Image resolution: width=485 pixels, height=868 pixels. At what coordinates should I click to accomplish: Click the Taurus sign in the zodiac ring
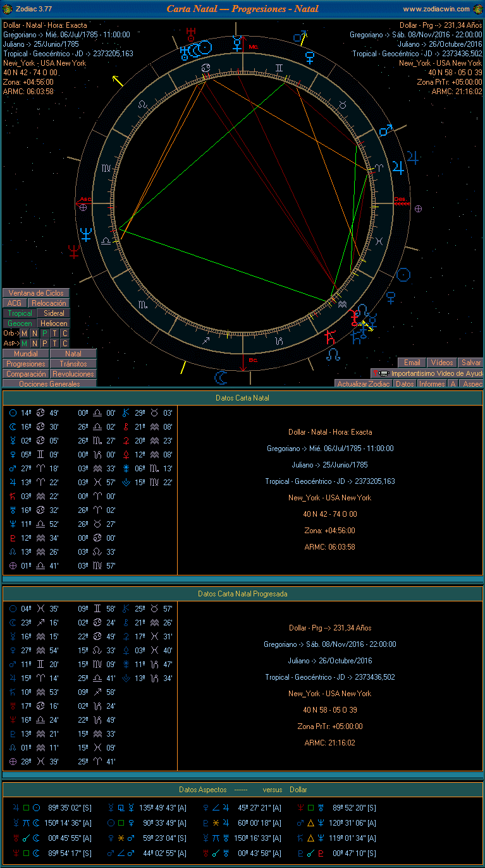pos(342,104)
